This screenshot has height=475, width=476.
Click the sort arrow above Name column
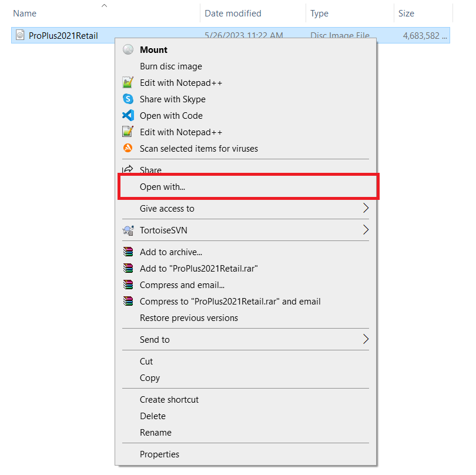point(104,6)
